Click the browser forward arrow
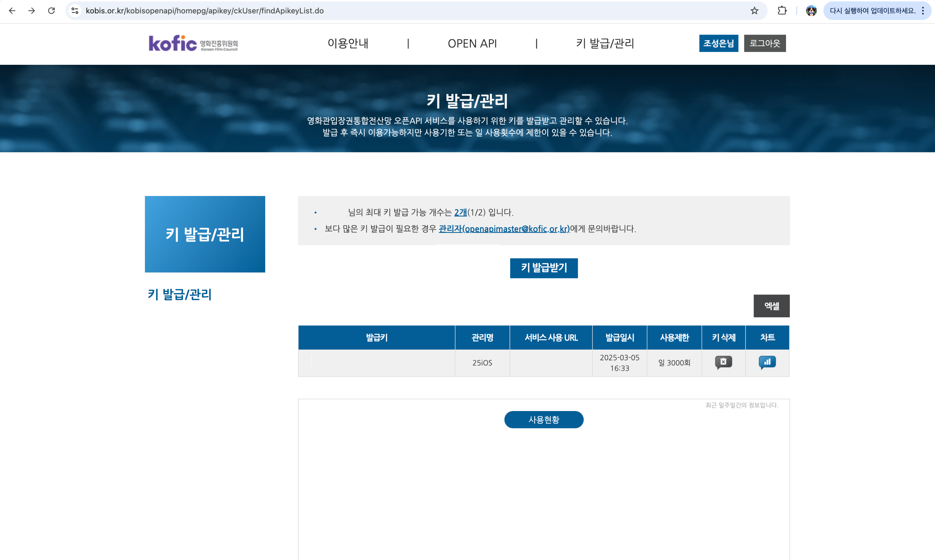The image size is (935, 560). pyautogui.click(x=32, y=11)
